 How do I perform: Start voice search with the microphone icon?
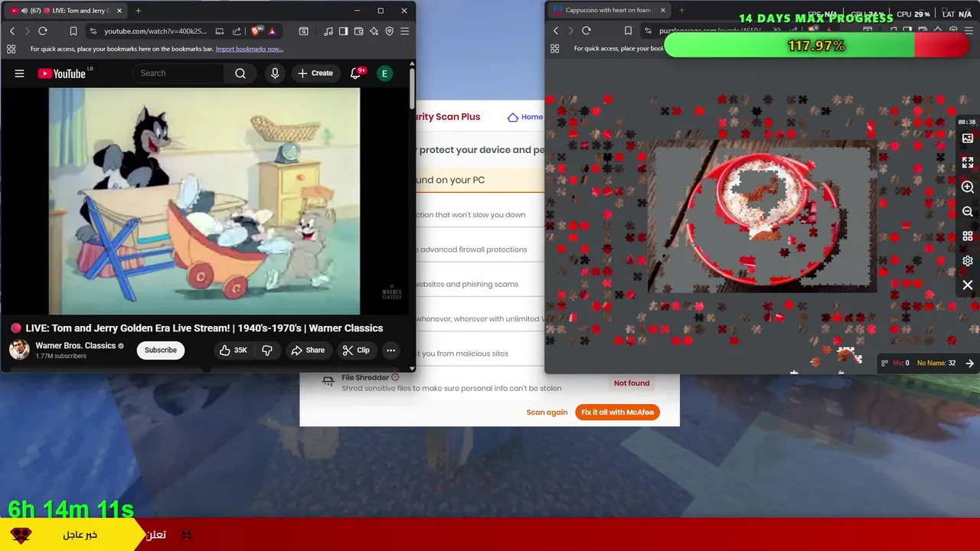pos(275,73)
